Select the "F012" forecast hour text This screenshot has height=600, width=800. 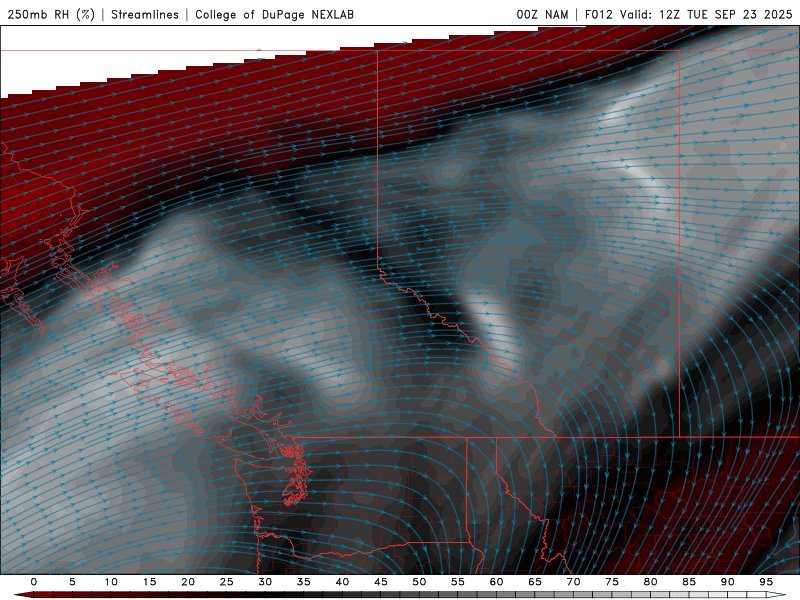598,14
